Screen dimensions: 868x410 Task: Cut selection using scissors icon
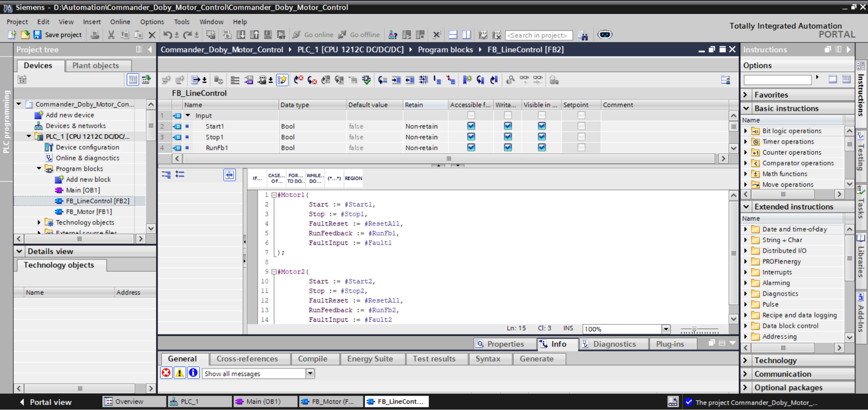(111, 35)
